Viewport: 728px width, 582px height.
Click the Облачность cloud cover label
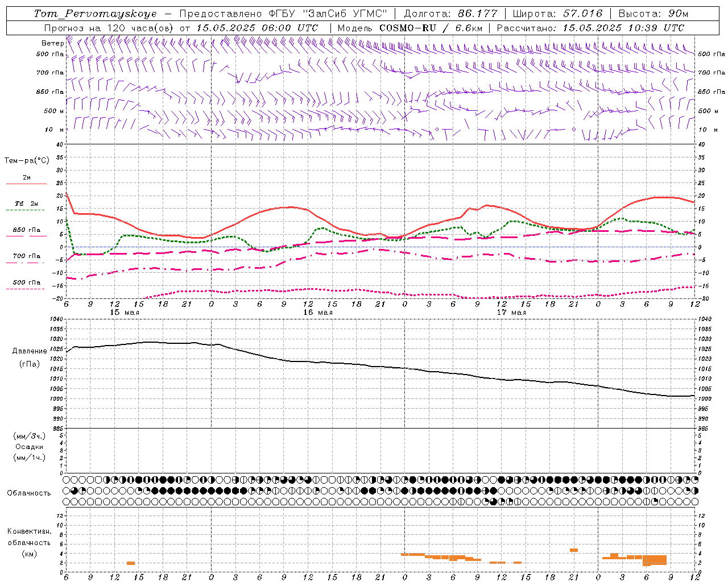tap(29, 493)
